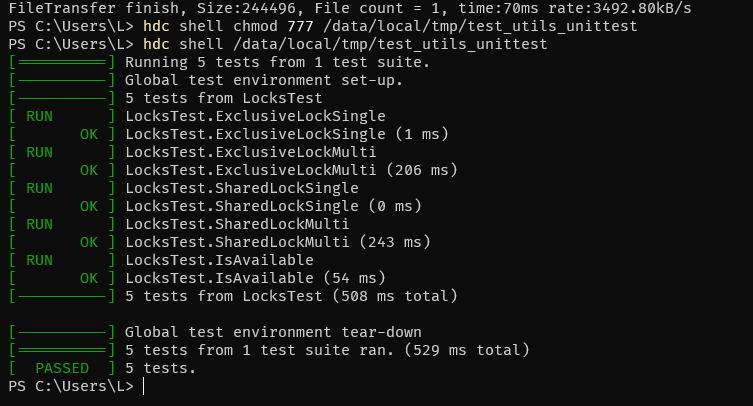Click the RUN tag for SharedLockSingle
The width and height of the screenshot is (753, 406).
point(39,188)
